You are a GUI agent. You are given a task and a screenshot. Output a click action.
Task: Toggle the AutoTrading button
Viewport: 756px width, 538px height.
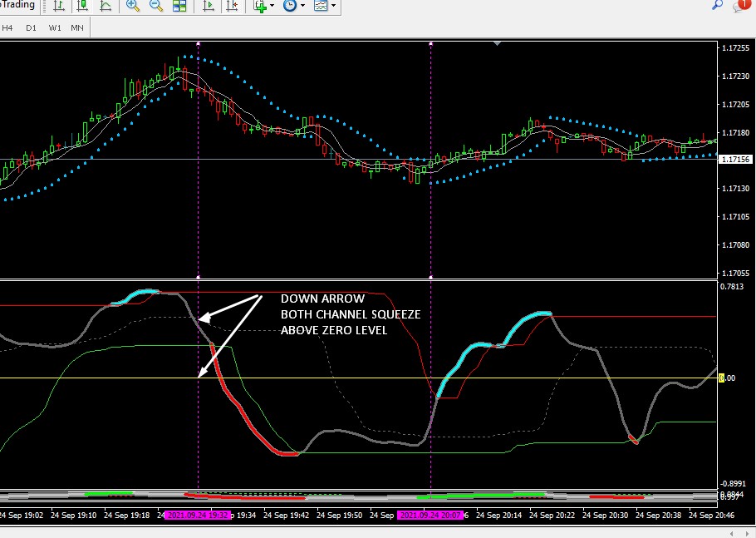point(18,5)
